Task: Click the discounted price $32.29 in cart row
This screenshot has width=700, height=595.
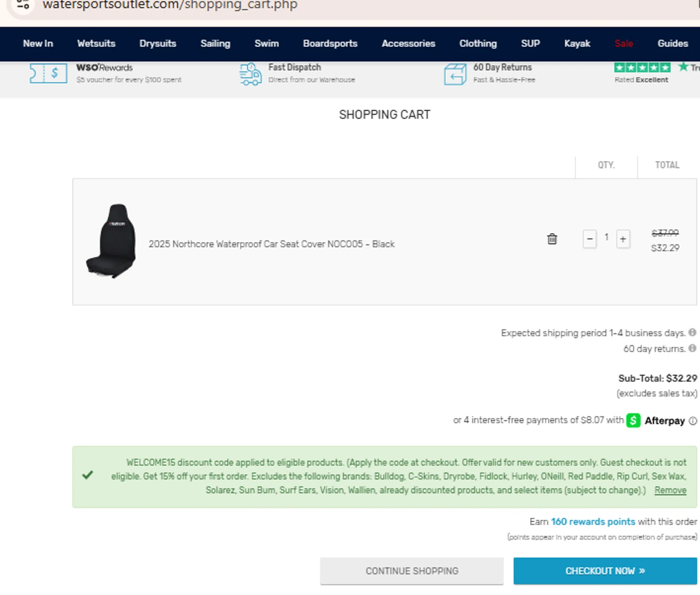Action: pos(665,248)
